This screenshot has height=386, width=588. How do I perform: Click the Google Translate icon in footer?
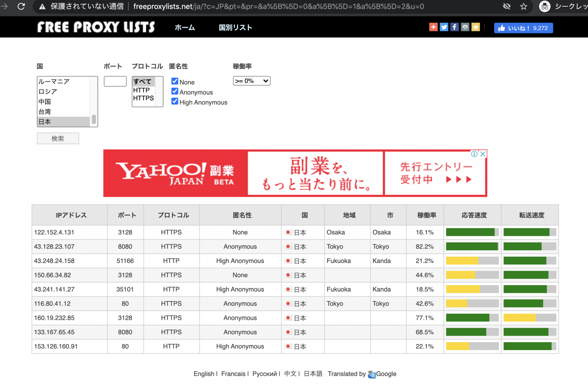coord(372,374)
